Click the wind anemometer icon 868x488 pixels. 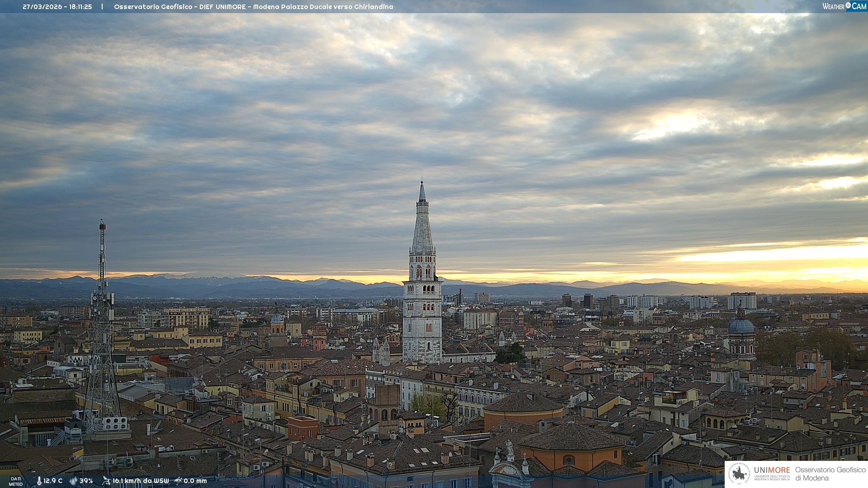coord(106,481)
